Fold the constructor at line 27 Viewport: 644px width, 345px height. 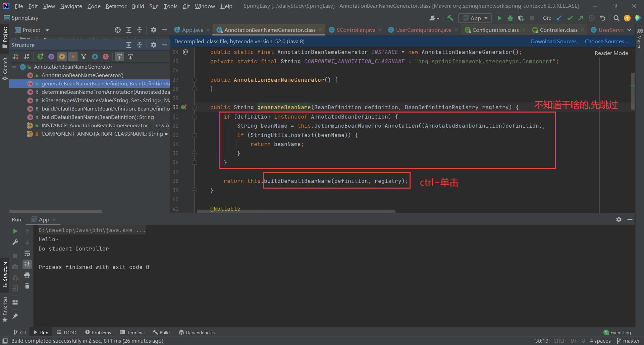[195, 80]
